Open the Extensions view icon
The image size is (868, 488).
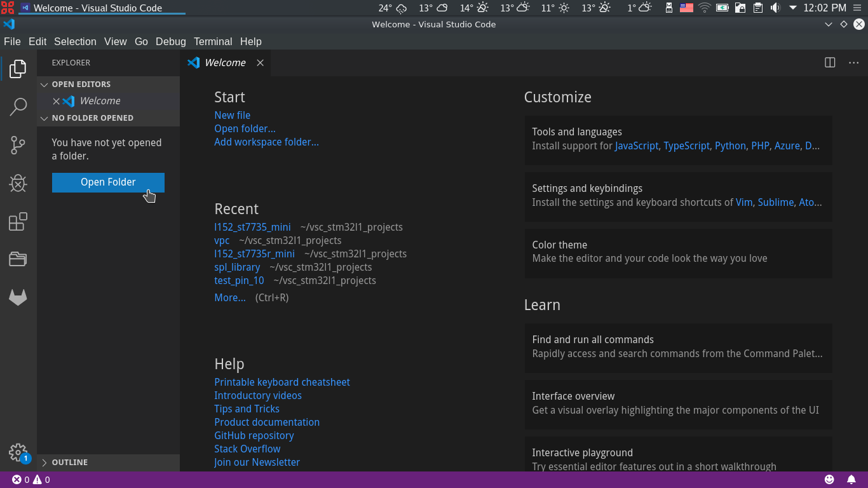pyautogui.click(x=18, y=222)
